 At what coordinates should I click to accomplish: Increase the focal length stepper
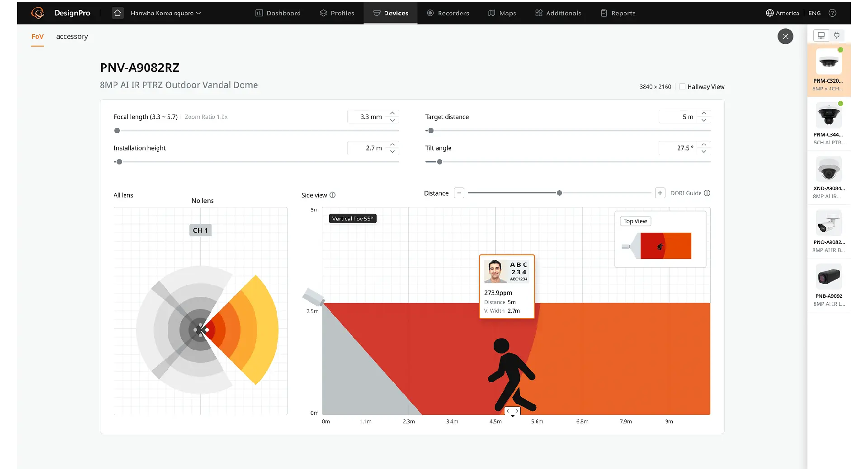392,113
